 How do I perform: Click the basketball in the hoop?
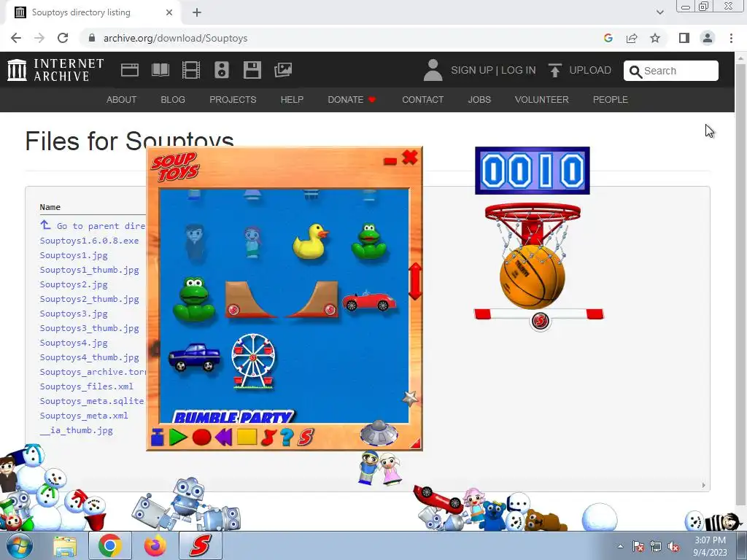coord(532,277)
